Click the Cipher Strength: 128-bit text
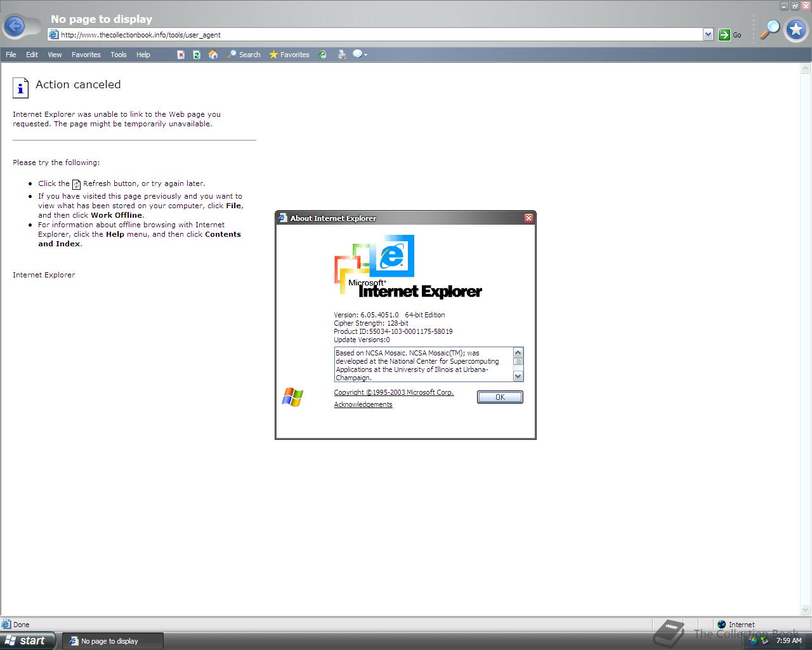 (371, 323)
